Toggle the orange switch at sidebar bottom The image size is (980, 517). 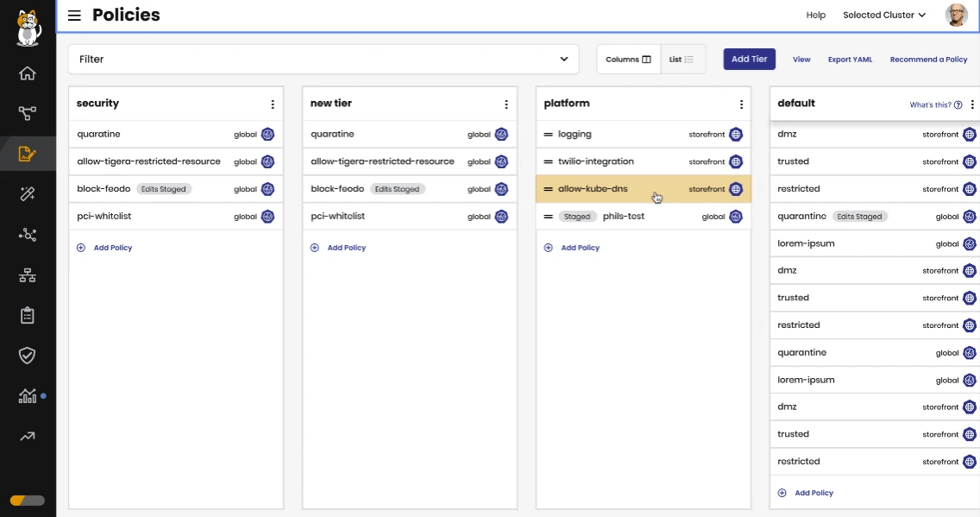click(28, 501)
